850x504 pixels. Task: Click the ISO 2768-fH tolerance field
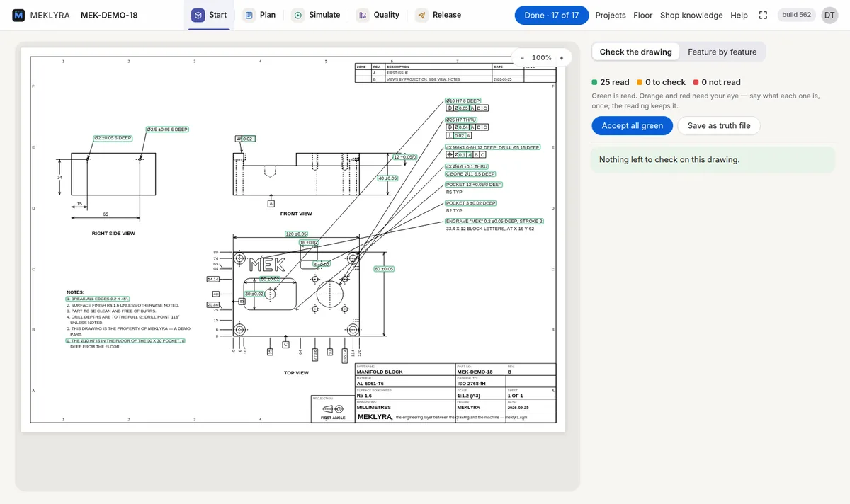472,383
